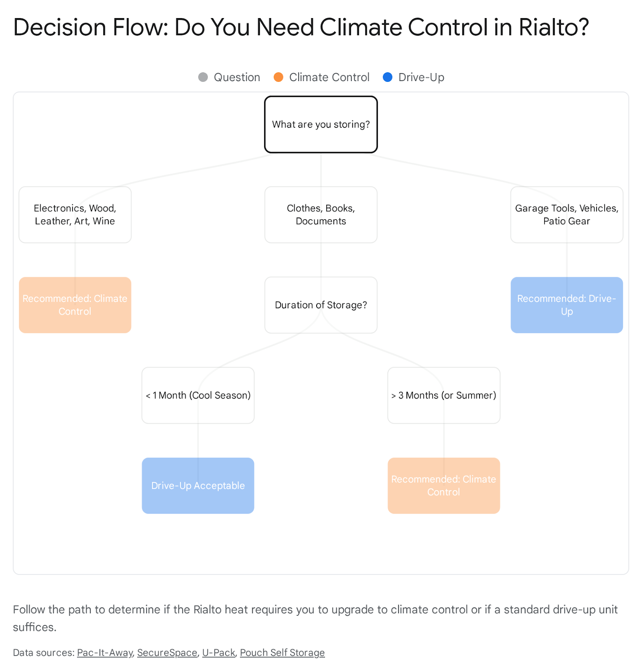Select the Clothes, Books, Documents node

click(x=321, y=215)
